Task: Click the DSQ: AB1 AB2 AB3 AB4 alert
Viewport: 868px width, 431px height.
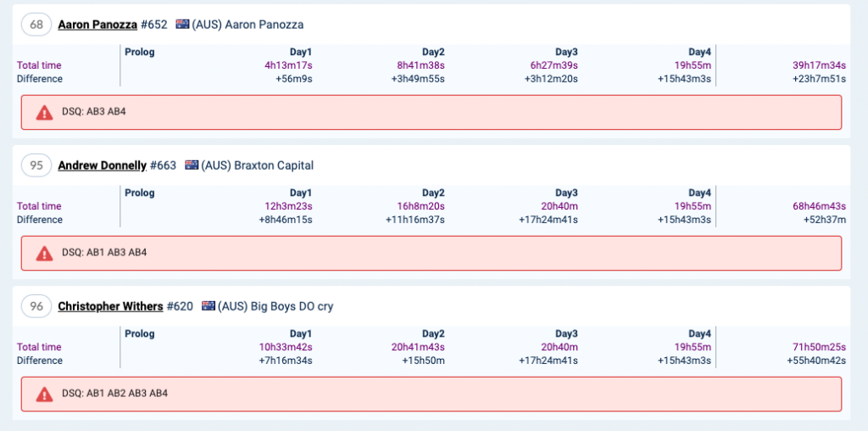Action: tap(431, 394)
